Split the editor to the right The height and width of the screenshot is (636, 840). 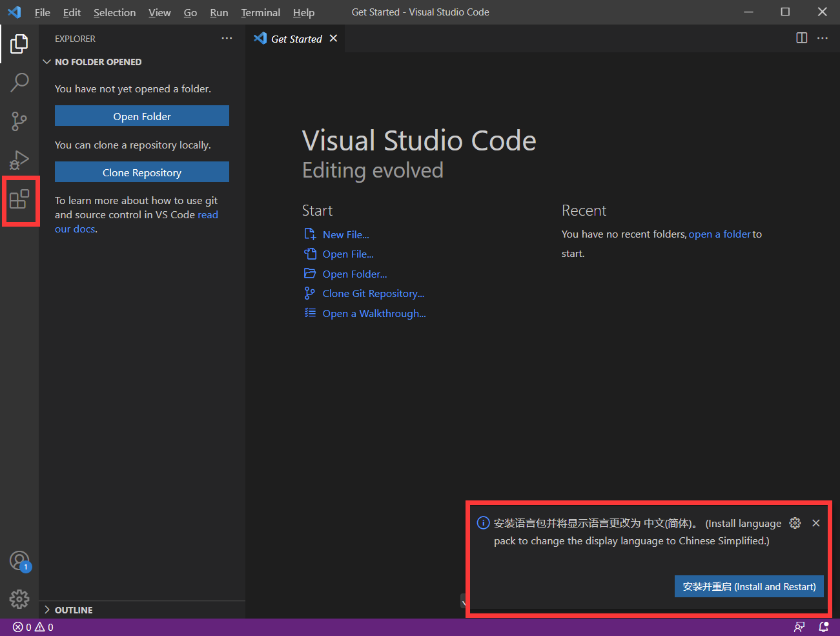point(801,38)
